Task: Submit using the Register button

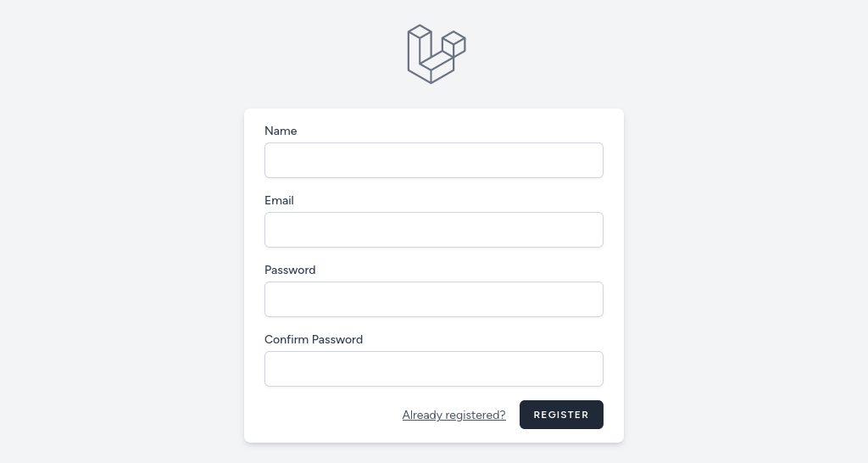Action: (561, 415)
